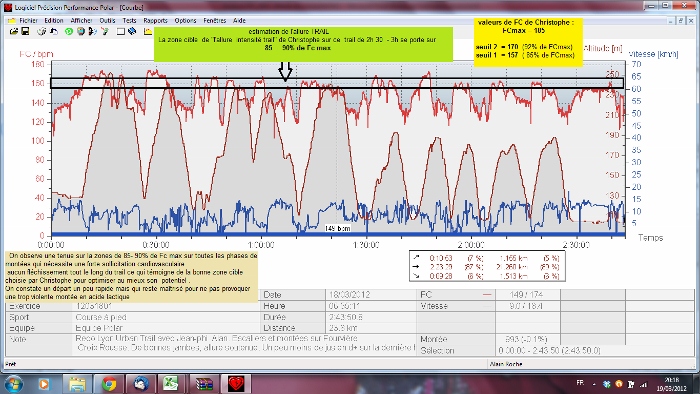Click the yellow 'valeurs de FC de Christophe' note
The height and width of the screenshot is (394, 700).
528,42
